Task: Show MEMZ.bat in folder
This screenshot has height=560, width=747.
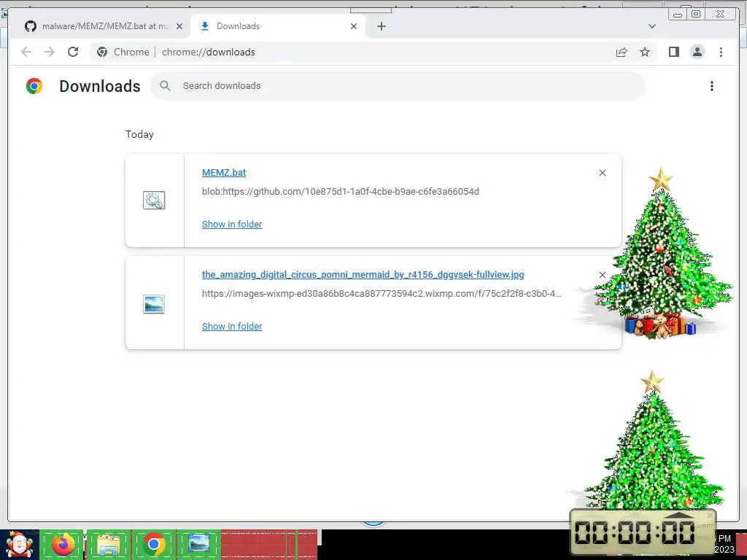Action: click(x=232, y=225)
